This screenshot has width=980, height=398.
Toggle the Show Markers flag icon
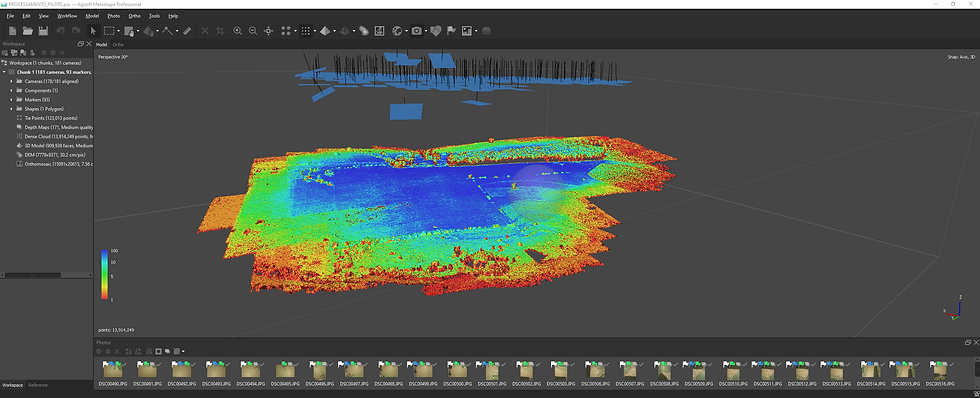point(451,31)
